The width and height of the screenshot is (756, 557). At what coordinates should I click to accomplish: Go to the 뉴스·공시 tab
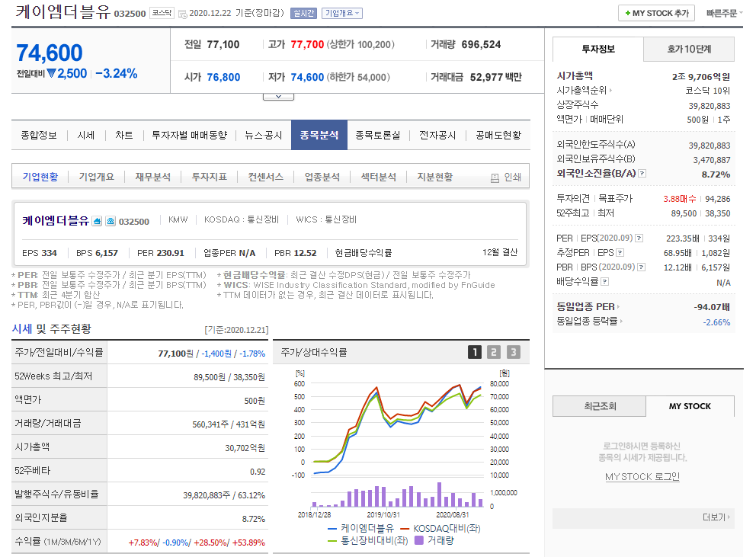coord(263,135)
